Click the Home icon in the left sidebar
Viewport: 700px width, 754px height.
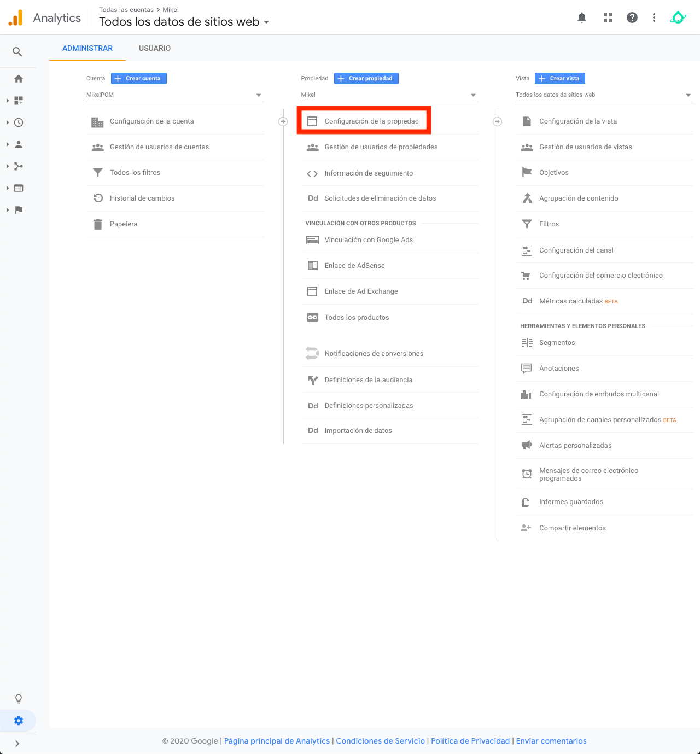18,78
